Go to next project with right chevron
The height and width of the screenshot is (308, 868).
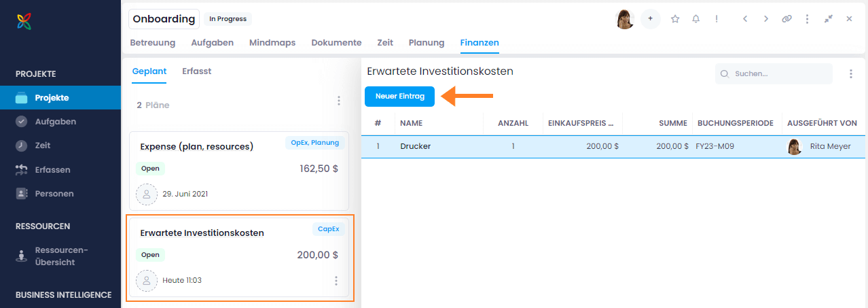(766, 19)
